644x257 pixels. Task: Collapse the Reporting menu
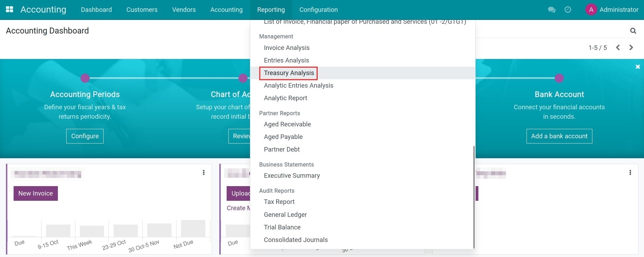point(271,10)
